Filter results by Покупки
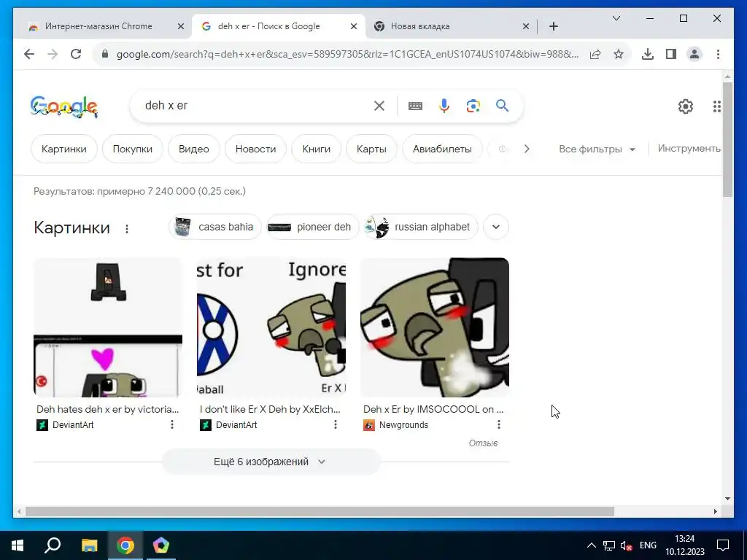 tap(133, 149)
